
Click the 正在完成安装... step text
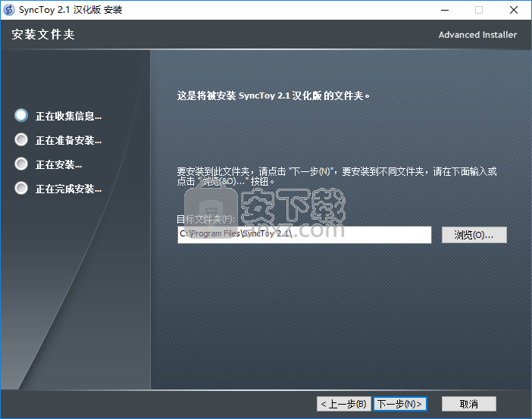tap(69, 189)
